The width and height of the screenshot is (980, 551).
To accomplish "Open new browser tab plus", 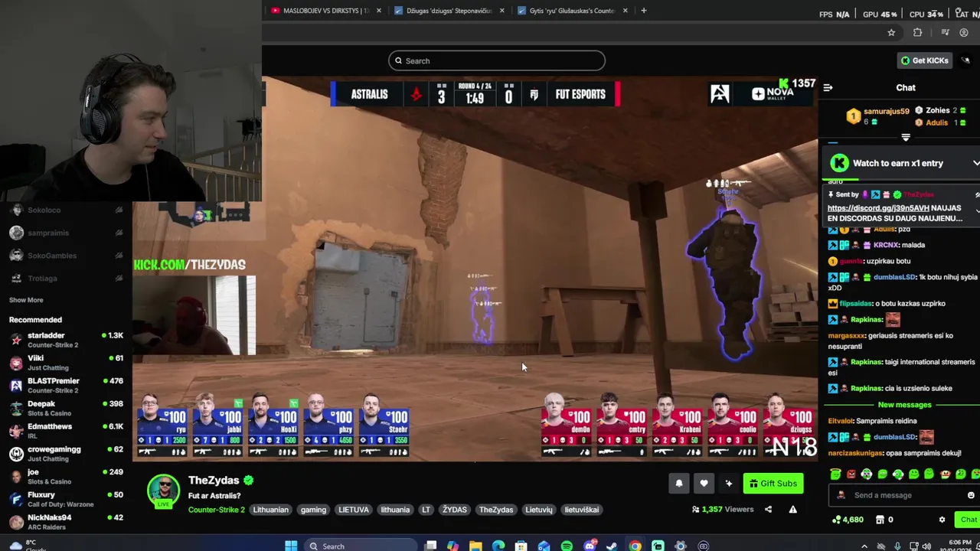I will (x=644, y=11).
